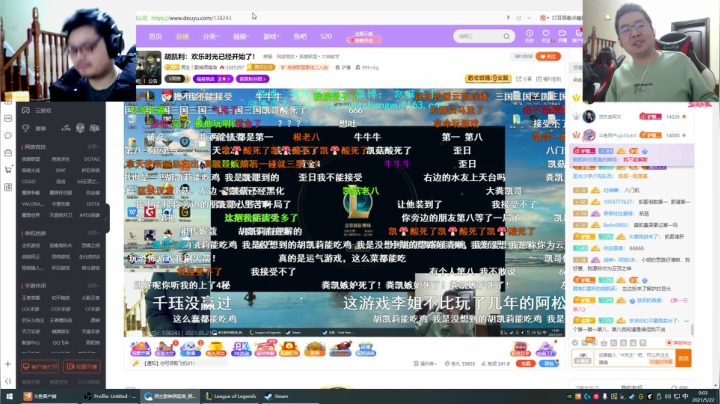Open the 520 event tab
Screen dimensions: 720x404
[326, 36]
